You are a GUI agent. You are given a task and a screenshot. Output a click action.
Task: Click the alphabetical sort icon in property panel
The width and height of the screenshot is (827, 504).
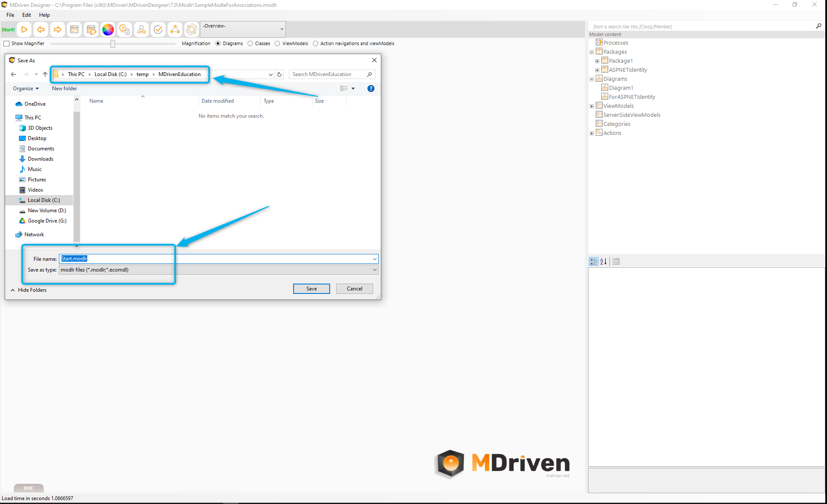tap(603, 262)
